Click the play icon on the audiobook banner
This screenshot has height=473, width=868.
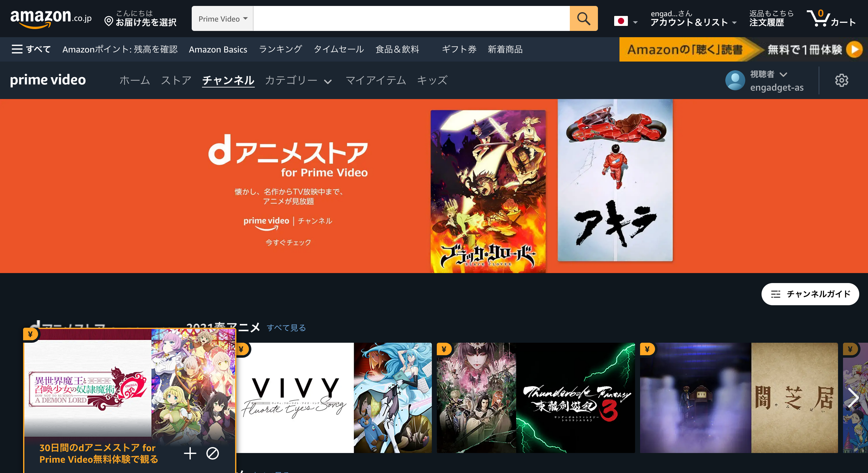(854, 50)
